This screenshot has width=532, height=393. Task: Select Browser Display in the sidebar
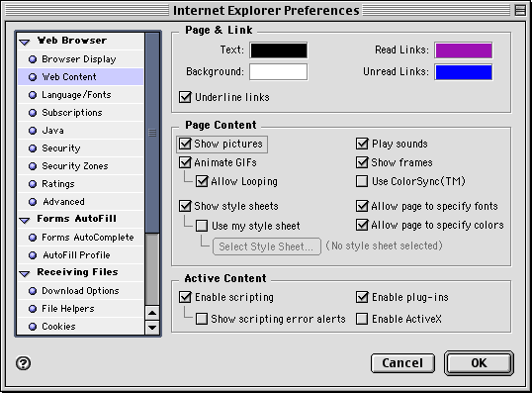click(x=81, y=59)
